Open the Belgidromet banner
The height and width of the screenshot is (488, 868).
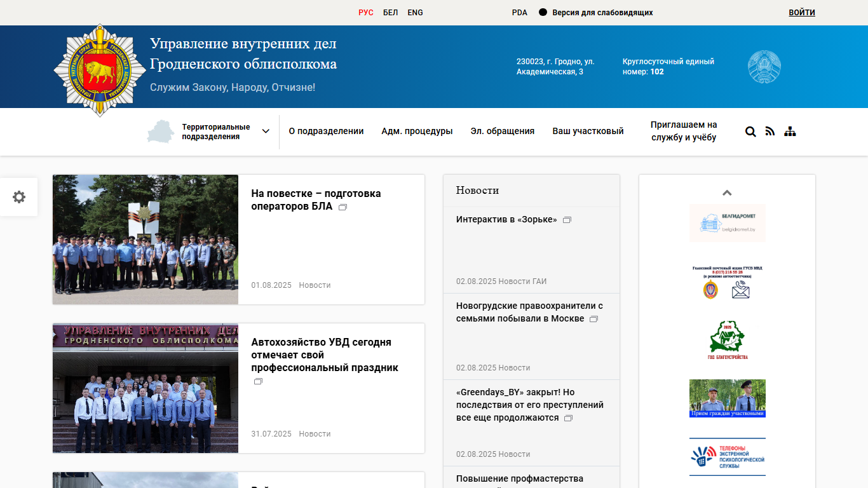(728, 223)
